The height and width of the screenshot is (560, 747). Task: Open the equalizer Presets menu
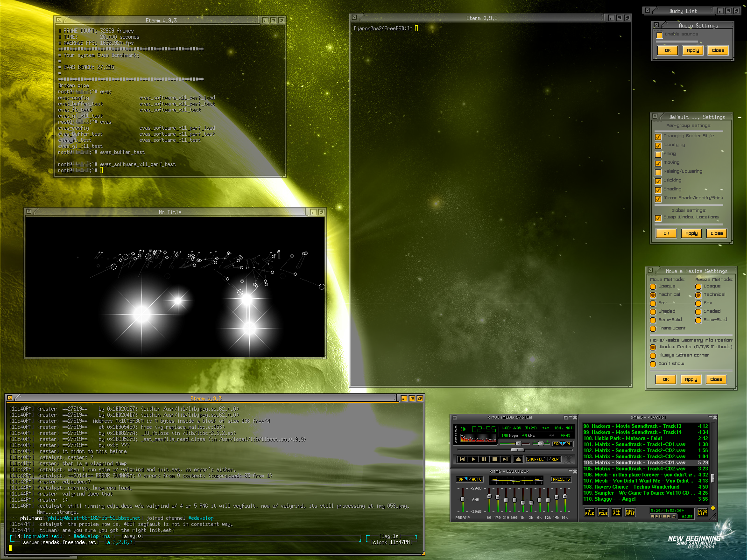(x=561, y=479)
